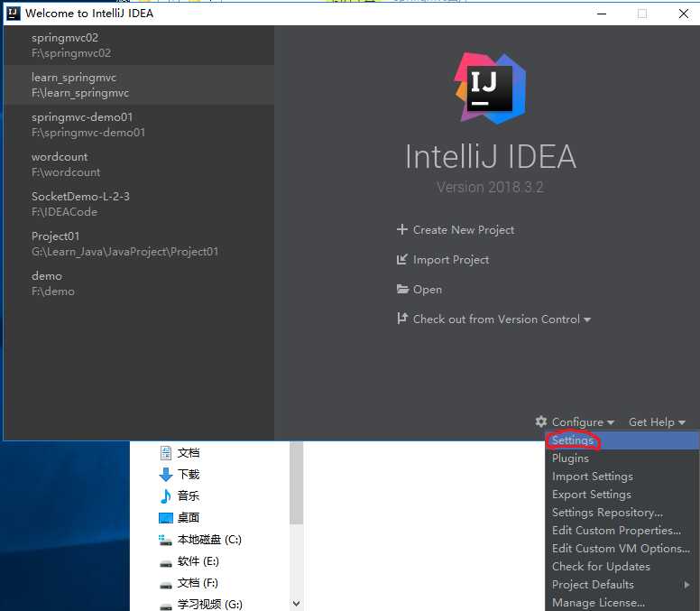700x611 pixels.
Task: Click the explorer sidebar scroll down arrow
Action: pos(296,604)
